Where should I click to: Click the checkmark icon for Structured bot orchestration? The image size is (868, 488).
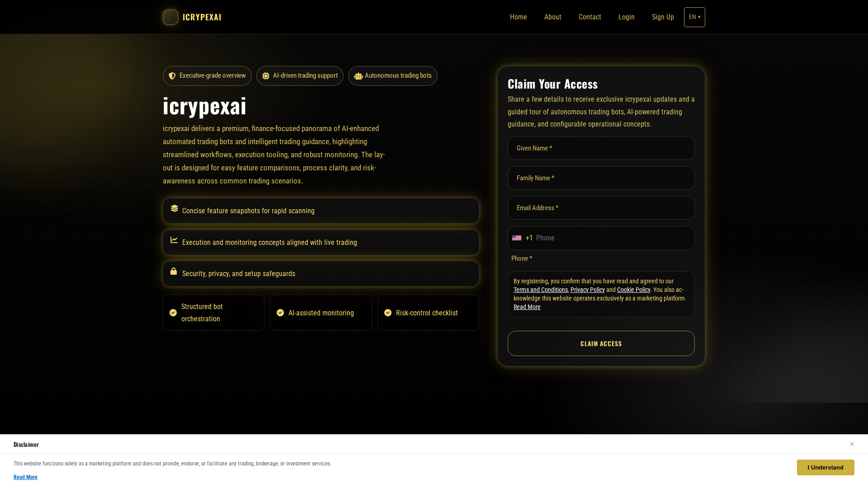[173, 313]
